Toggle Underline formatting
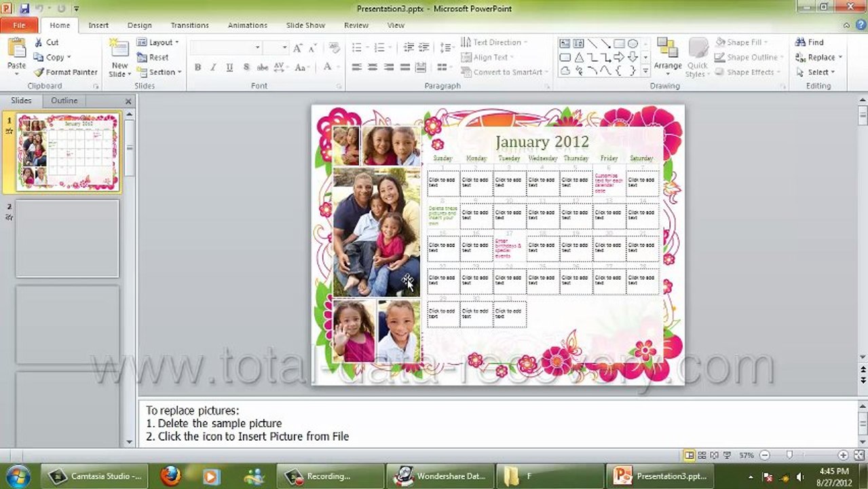 (229, 67)
